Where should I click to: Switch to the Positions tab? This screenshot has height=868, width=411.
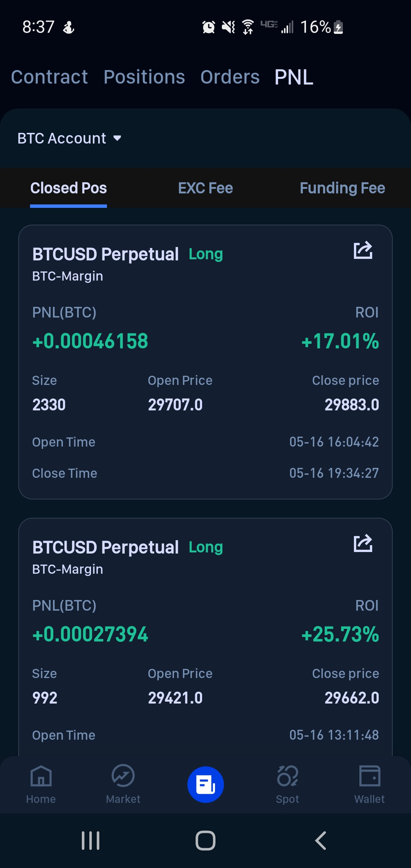click(144, 77)
